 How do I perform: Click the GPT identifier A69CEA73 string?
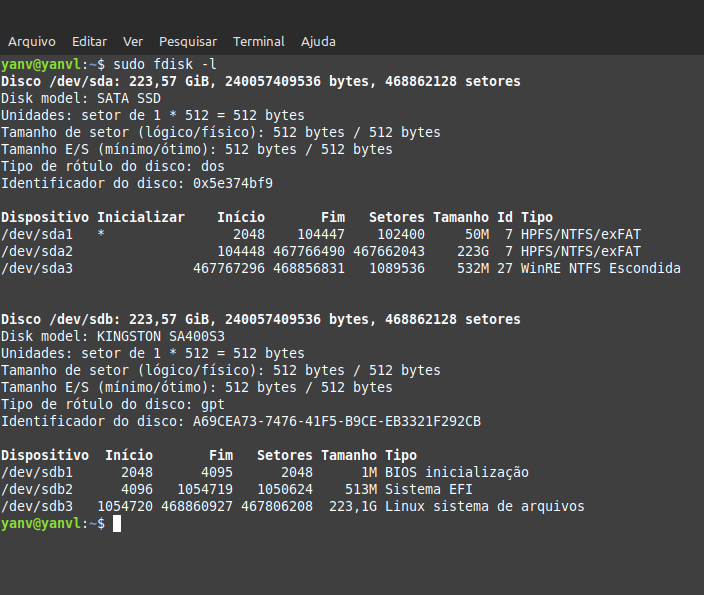(x=337, y=421)
